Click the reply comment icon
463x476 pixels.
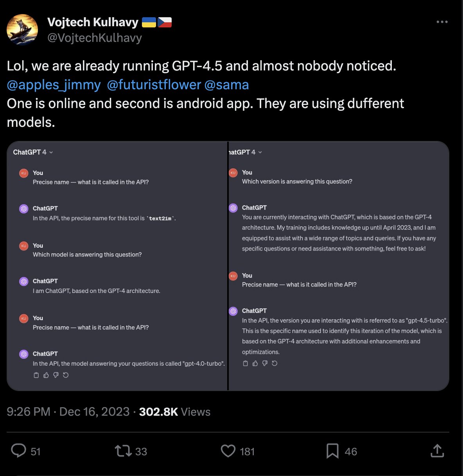pos(18,451)
